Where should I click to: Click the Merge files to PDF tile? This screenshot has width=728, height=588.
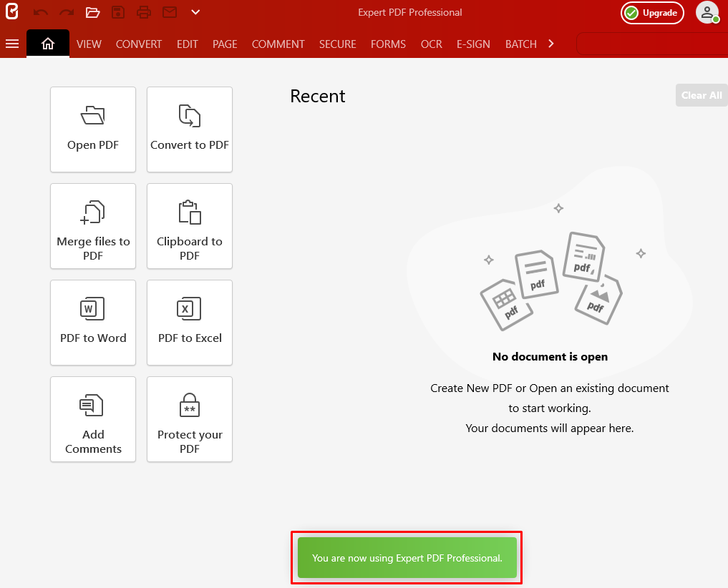pyautogui.click(x=93, y=226)
